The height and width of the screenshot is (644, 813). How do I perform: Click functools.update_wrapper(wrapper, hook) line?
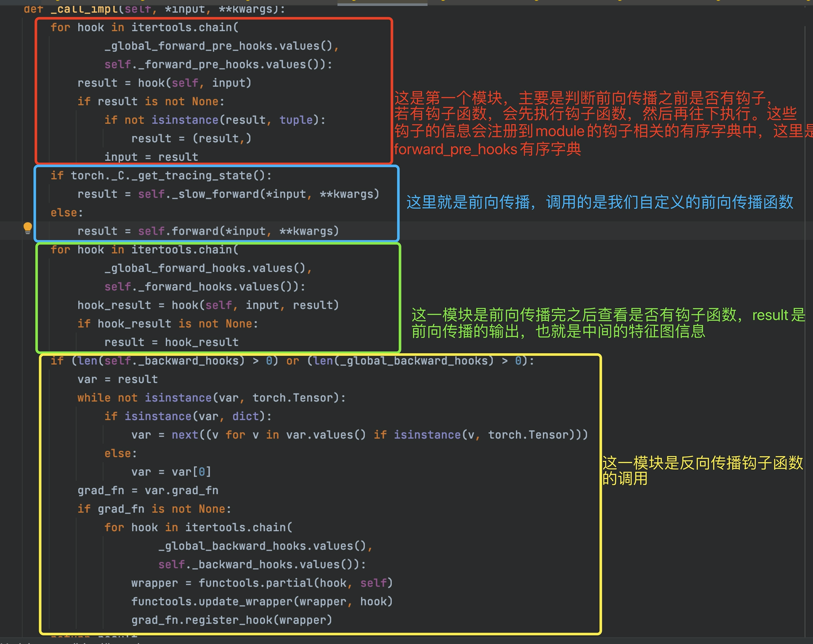tap(261, 601)
